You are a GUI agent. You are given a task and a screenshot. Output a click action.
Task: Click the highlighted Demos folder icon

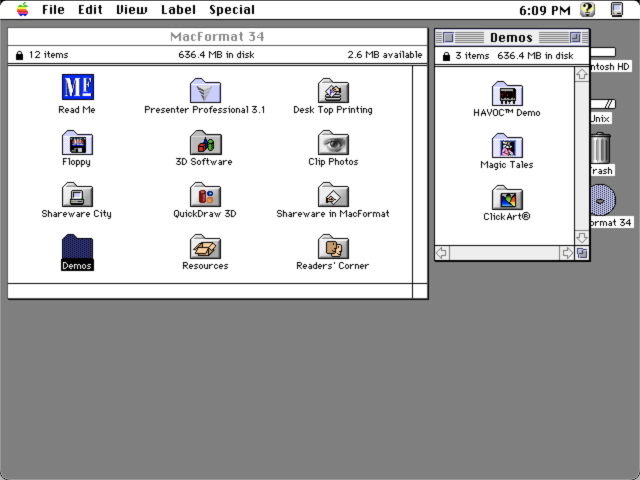[77, 247]
